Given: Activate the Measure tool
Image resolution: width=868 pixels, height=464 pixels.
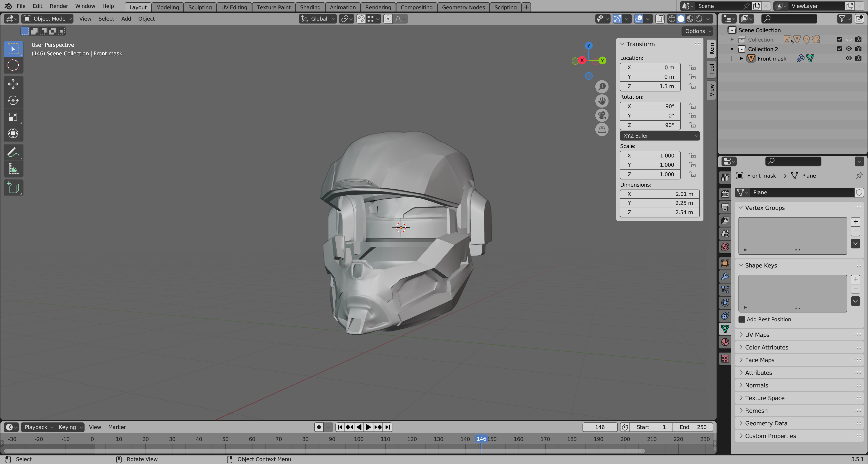Looking at the screenshot, I should tap(13, 169).
